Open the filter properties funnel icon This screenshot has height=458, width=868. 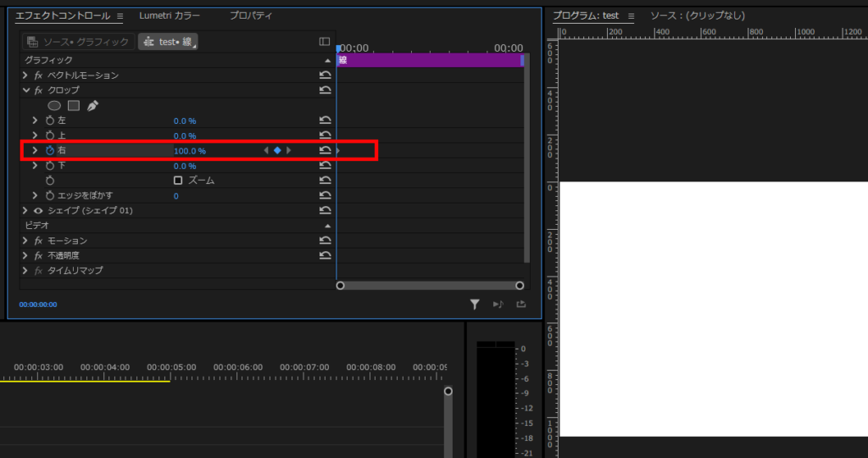[476, 304]
